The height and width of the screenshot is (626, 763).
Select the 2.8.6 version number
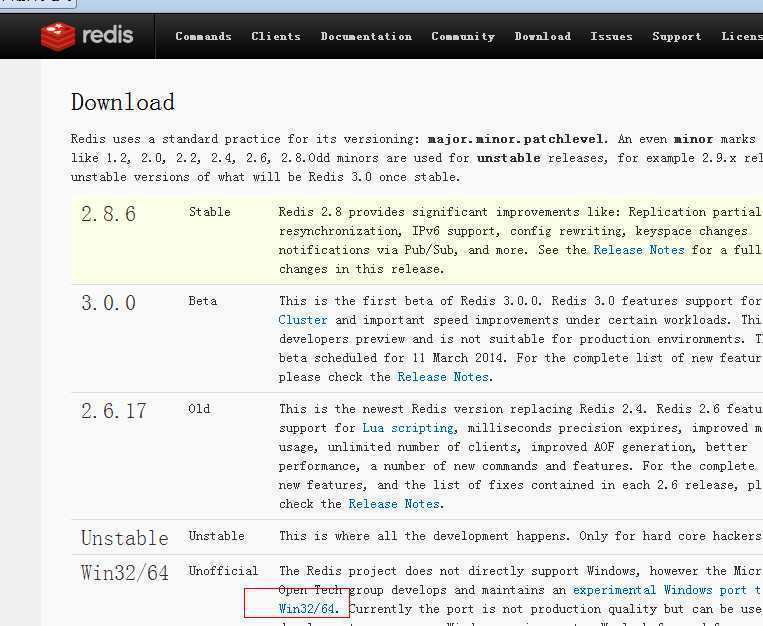108,214
